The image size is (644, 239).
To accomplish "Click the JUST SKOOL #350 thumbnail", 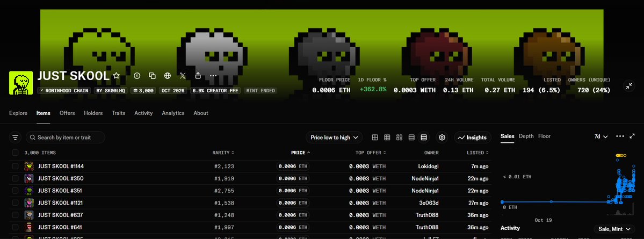I will coord(29,179).
